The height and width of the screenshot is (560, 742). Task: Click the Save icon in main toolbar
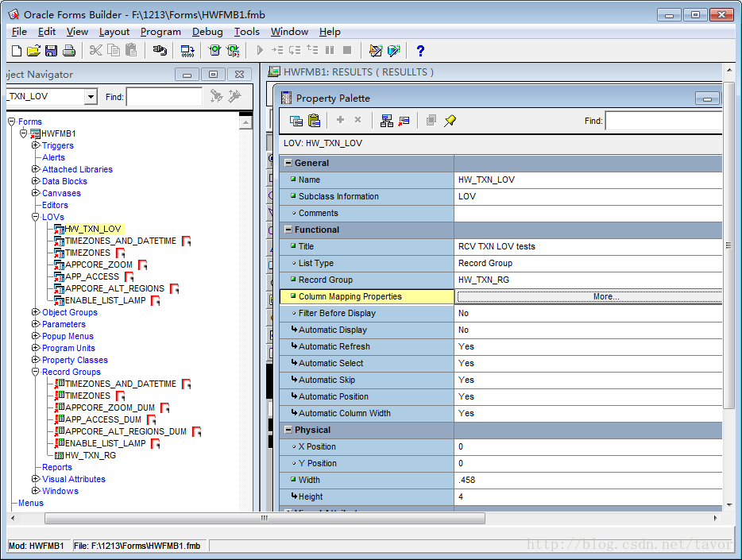(51, 51)
